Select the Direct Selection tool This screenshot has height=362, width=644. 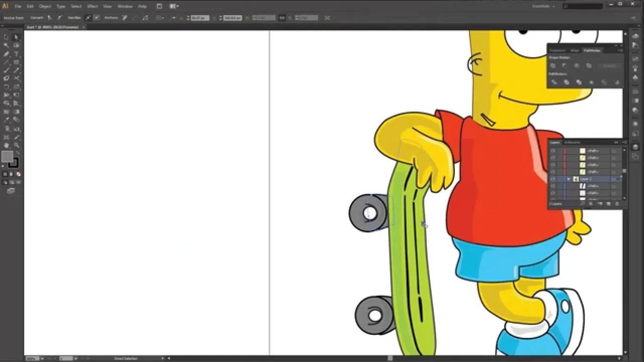(x=16, y=37)
